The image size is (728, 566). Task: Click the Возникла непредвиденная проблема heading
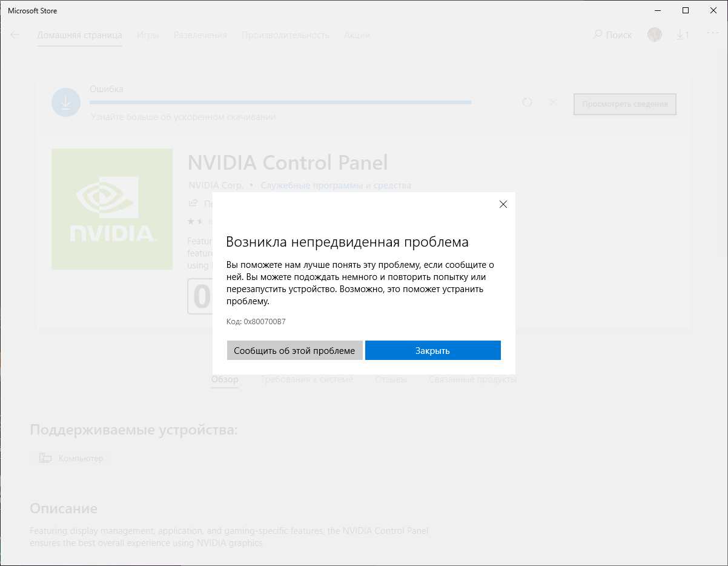point(348,242)
